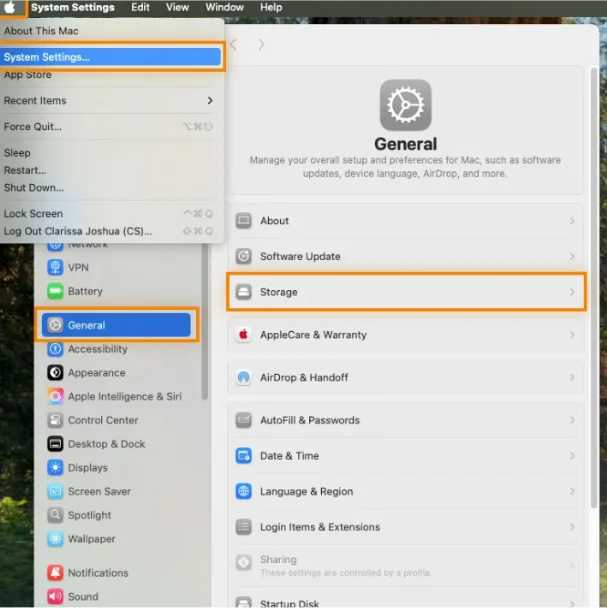
Task: Choose Lock Screen in Apple menu
Action: [112, 214]
